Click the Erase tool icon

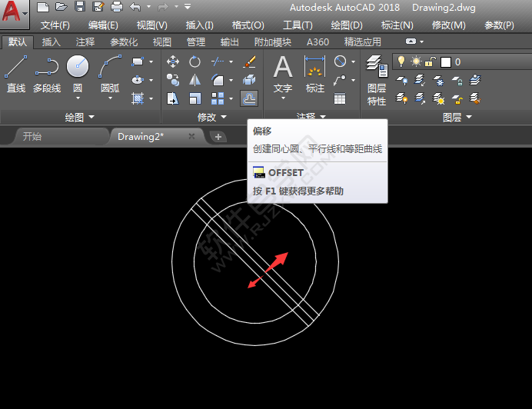pyautogui.click(x=249, y=62)
